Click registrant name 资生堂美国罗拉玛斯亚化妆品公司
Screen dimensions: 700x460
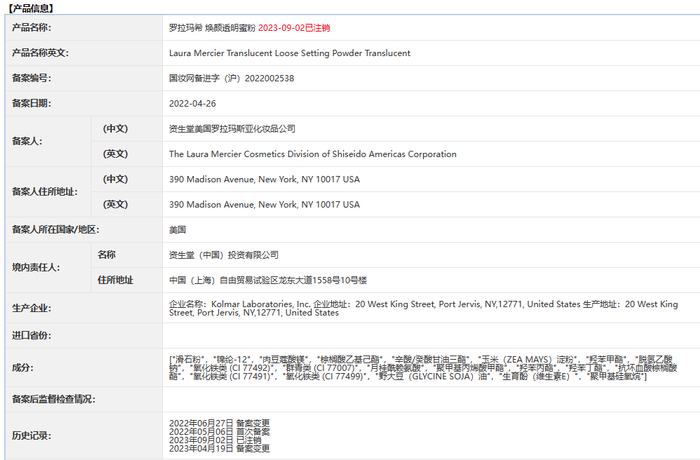232,129
